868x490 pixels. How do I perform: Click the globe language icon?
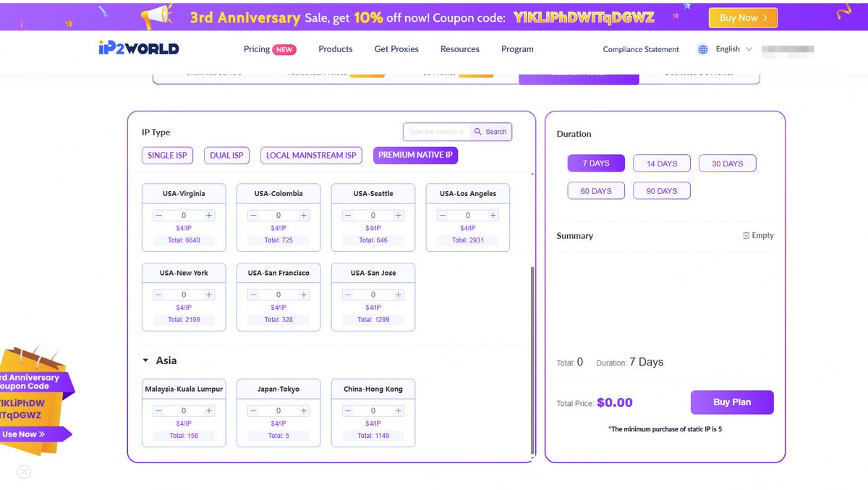pos(702,49)
